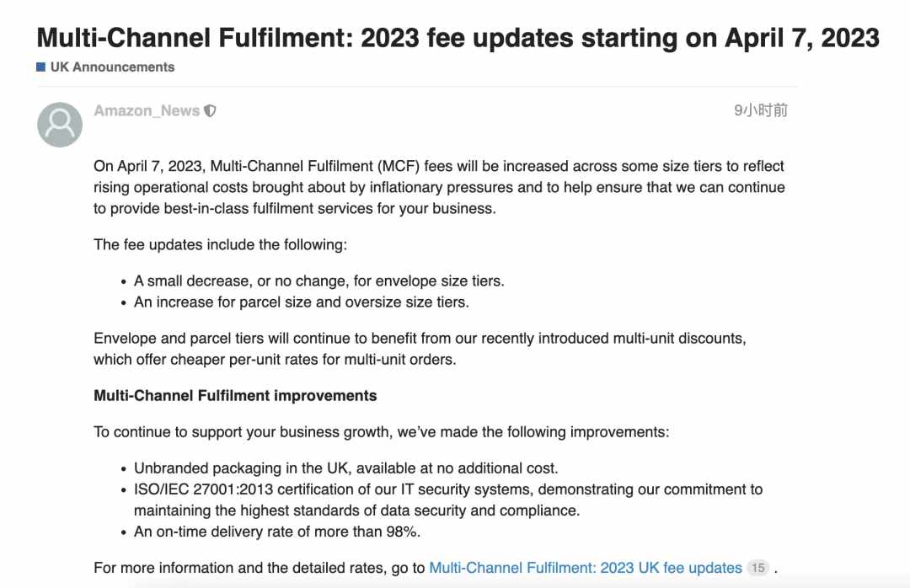Open the Amazon_News avatar profile picture
This screenshot has width=910, height=588.
[x=60, y=124]
